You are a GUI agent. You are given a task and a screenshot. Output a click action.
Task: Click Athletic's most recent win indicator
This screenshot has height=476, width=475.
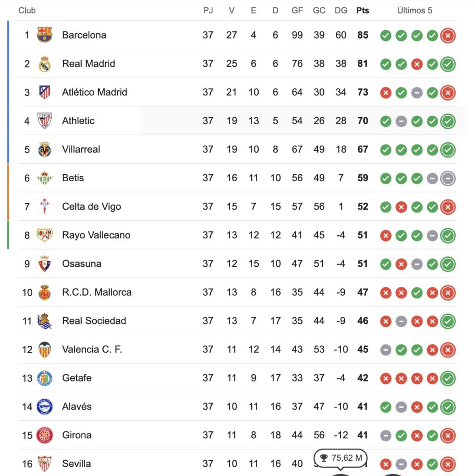448,121
